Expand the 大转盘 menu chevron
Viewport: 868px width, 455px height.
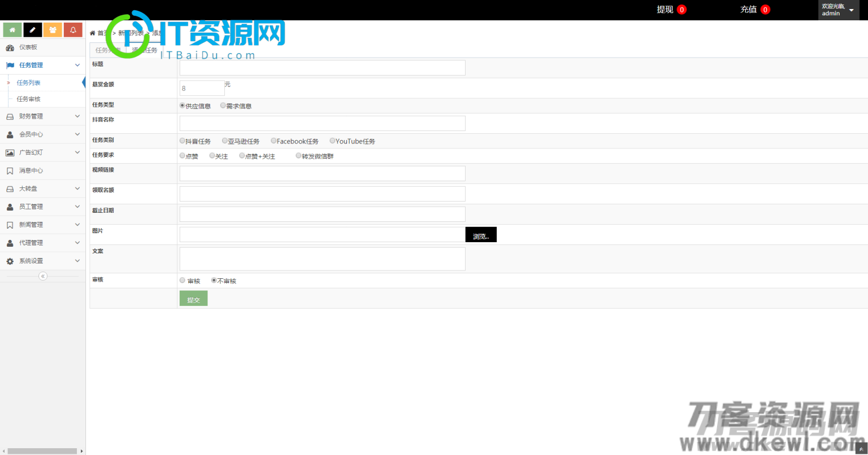click(77, 189)
